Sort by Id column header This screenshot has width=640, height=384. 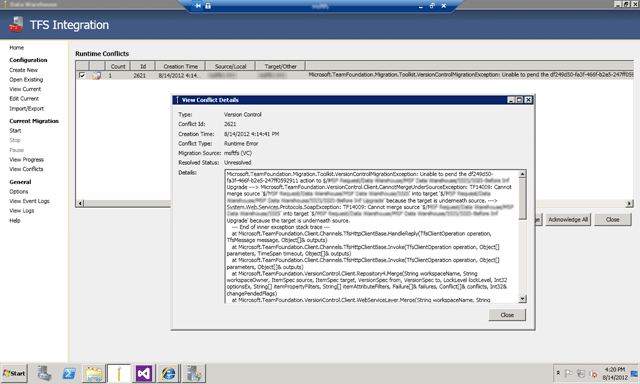point(143,66)
